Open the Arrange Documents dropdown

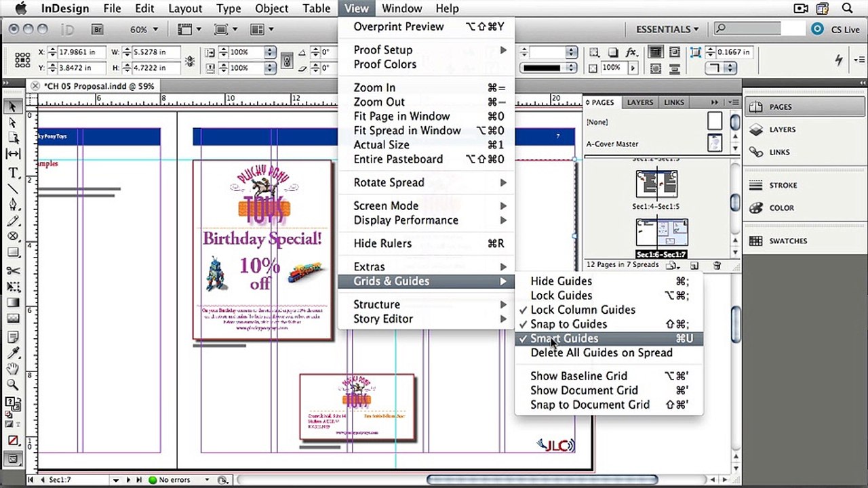(262, 29)
